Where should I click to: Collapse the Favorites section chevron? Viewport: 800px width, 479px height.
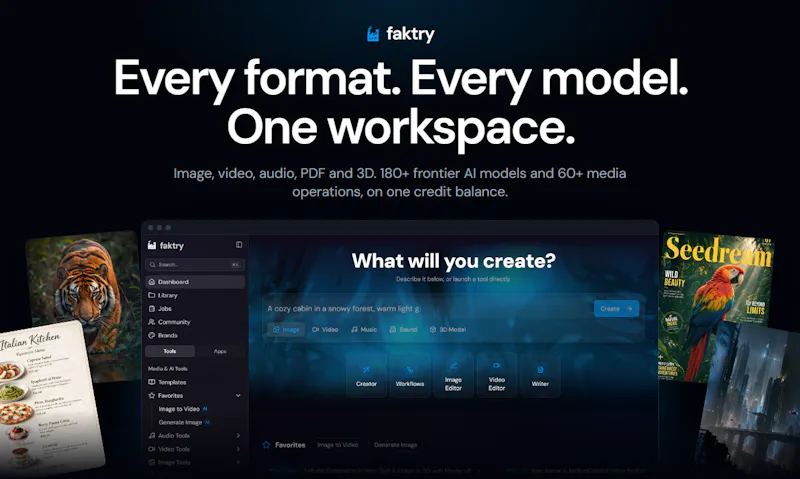(238, 395)
